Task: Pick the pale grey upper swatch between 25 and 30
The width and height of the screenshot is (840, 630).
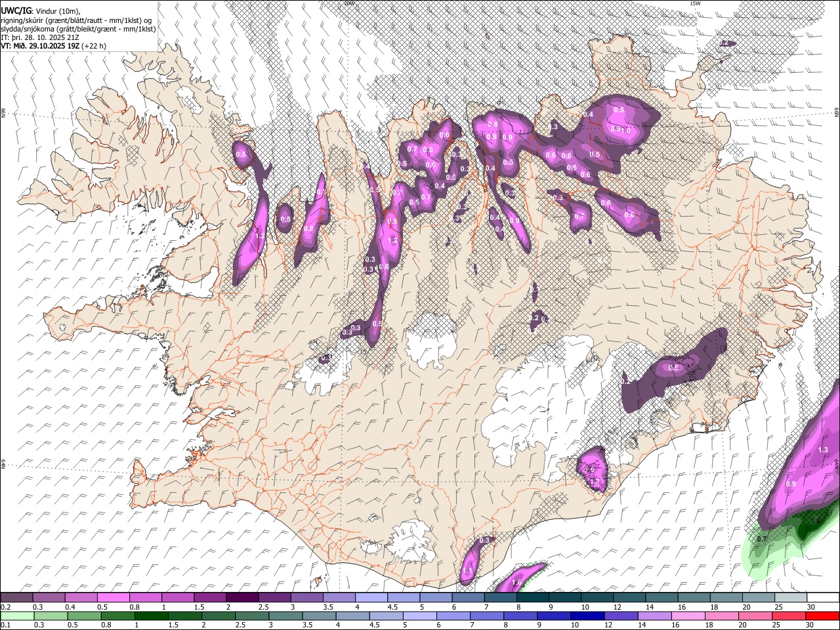Action: click(x=789, y=597)
